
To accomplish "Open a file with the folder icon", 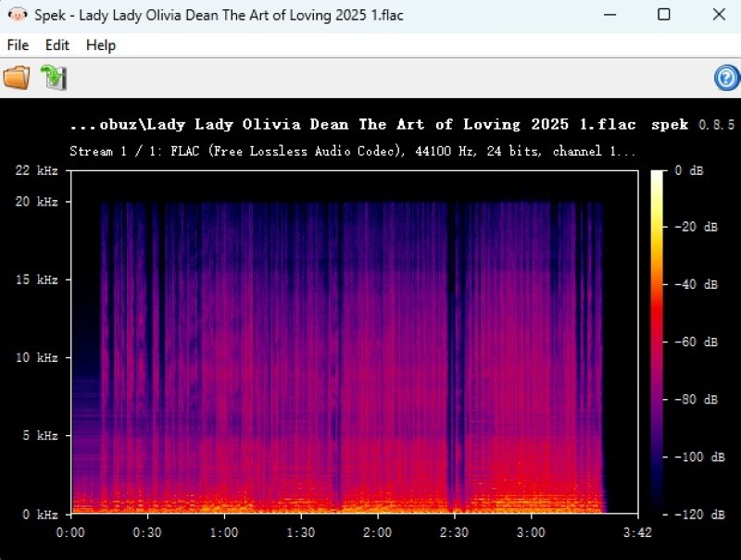I will pyautogui.click(x=17, y=78).
